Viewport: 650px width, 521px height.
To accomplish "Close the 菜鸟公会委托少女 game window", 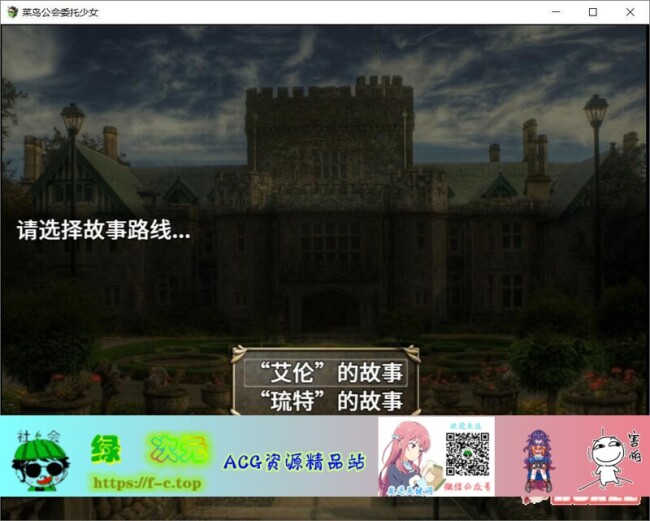I will pos(629,12).
